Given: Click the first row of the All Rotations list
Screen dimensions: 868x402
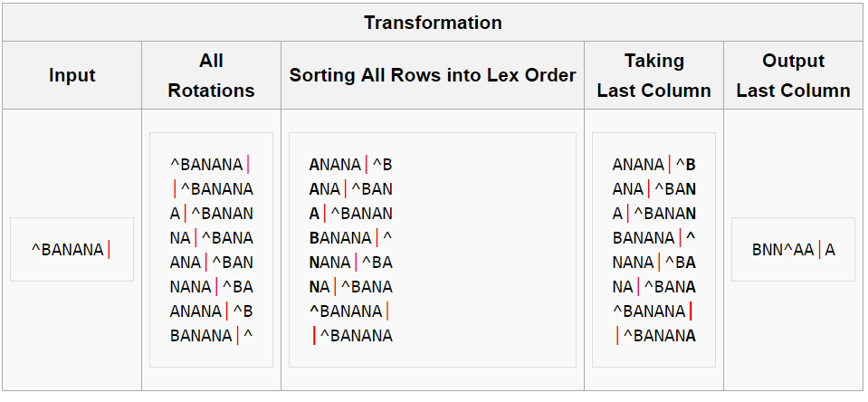Looking at the screenshot, I should (210, 164).
